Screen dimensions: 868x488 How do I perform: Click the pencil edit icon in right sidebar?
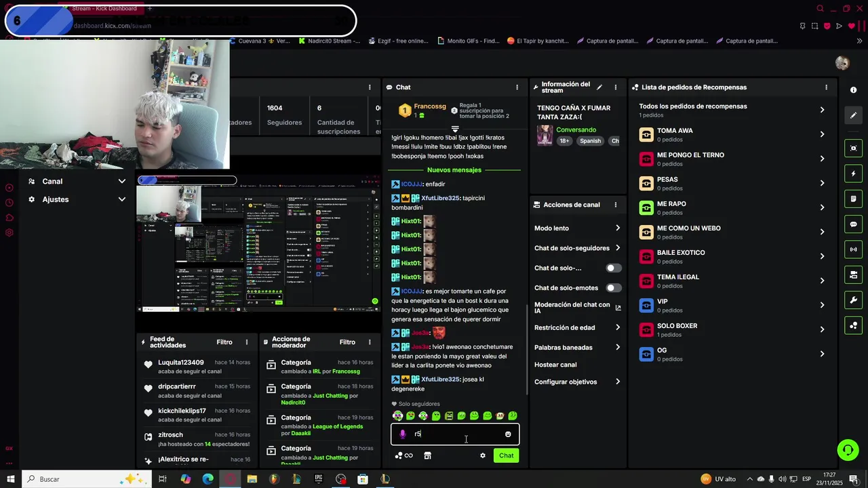pos(853,115)
